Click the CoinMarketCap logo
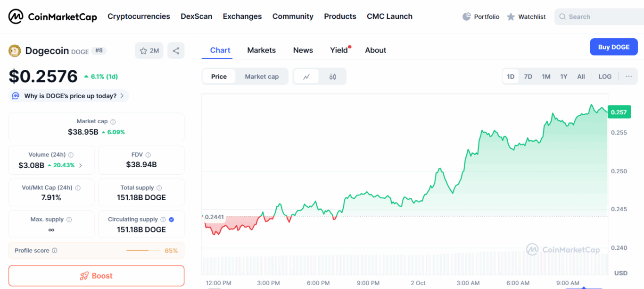 point(52,17)
